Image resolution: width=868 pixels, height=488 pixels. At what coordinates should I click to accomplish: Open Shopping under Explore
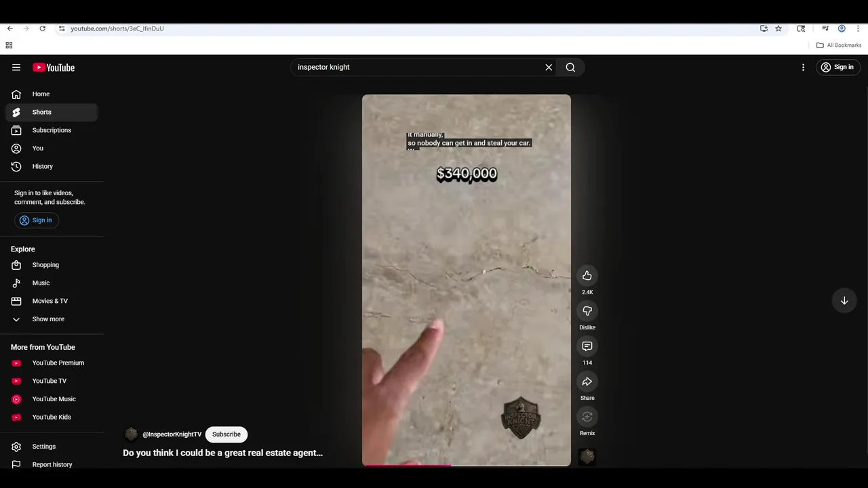(52, 265)
